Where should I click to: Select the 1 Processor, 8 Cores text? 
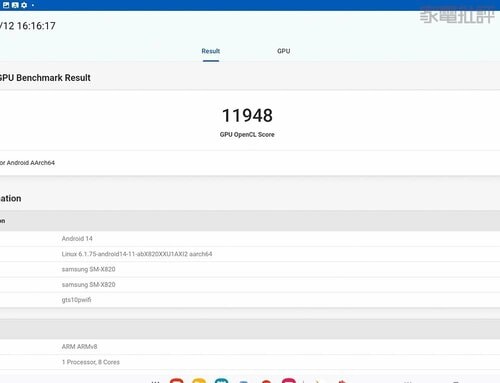(91, 362)
